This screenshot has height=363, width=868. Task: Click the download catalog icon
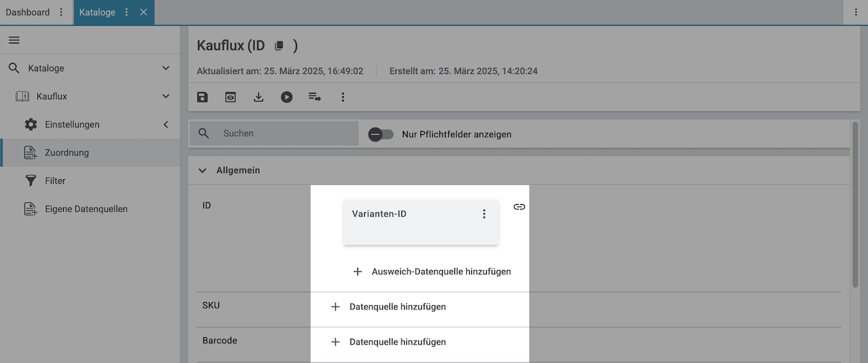tap(258, 97)
